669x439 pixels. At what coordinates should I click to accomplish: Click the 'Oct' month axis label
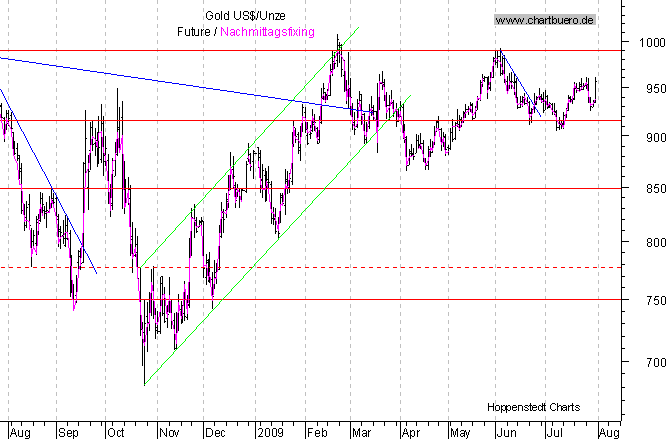pos(116,433)
